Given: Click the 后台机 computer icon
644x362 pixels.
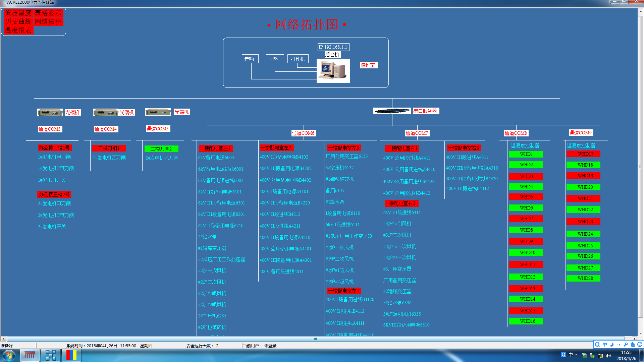Looking at the screenshot, I should coord(333,71).
